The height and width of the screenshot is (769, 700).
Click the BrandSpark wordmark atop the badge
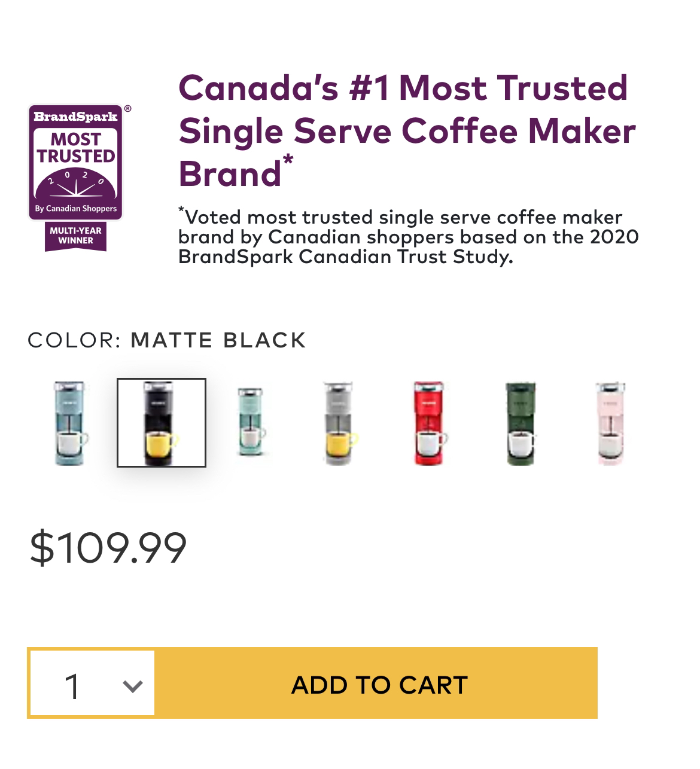click(76, 116)
